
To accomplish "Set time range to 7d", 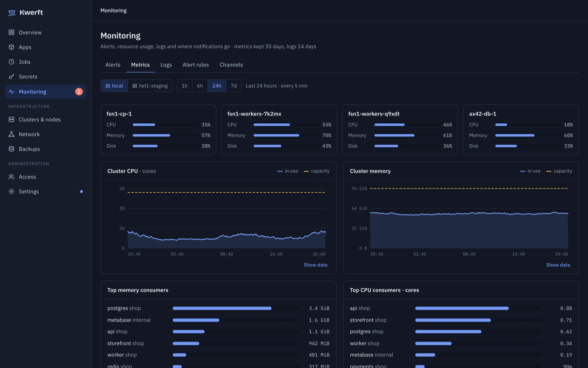I will 234,86.
